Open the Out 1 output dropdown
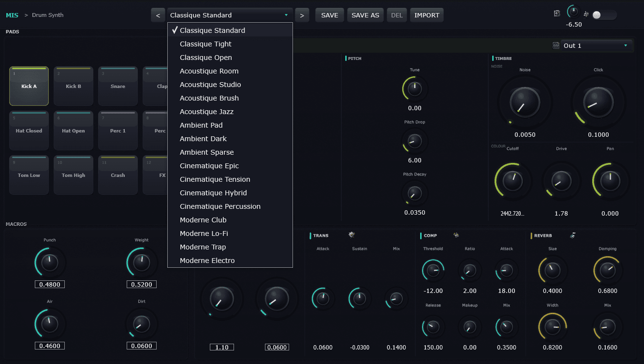Viewport: 644px width, 364px height. pyautogui.click(x=597, y=45)
